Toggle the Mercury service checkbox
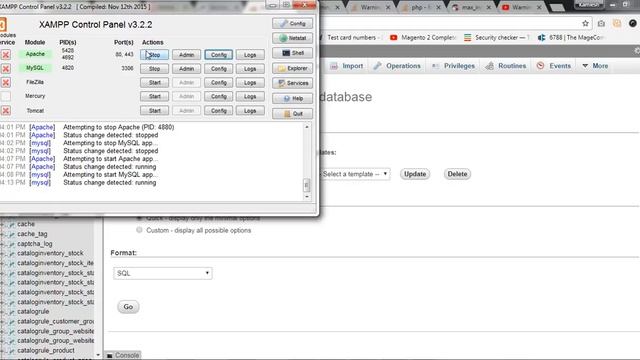This screenshot has width=640, height=360. click(x=6, y=96)
